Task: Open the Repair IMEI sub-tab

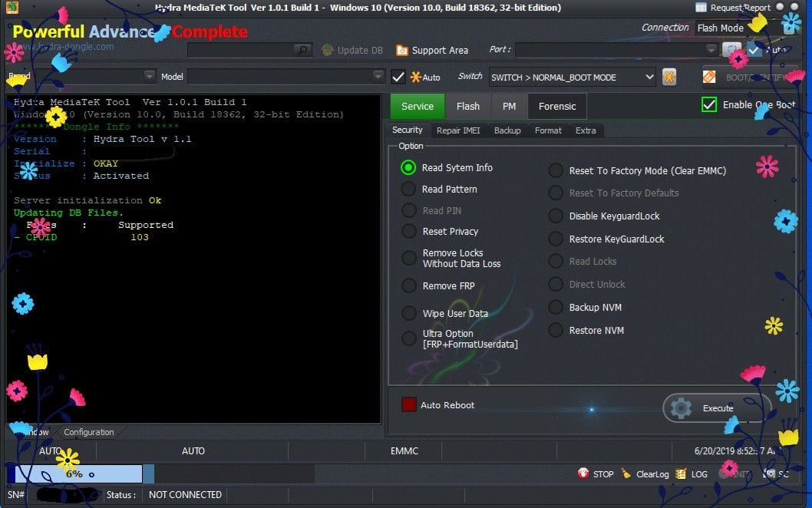Action: pyautogui.click(x=458, y=130)
